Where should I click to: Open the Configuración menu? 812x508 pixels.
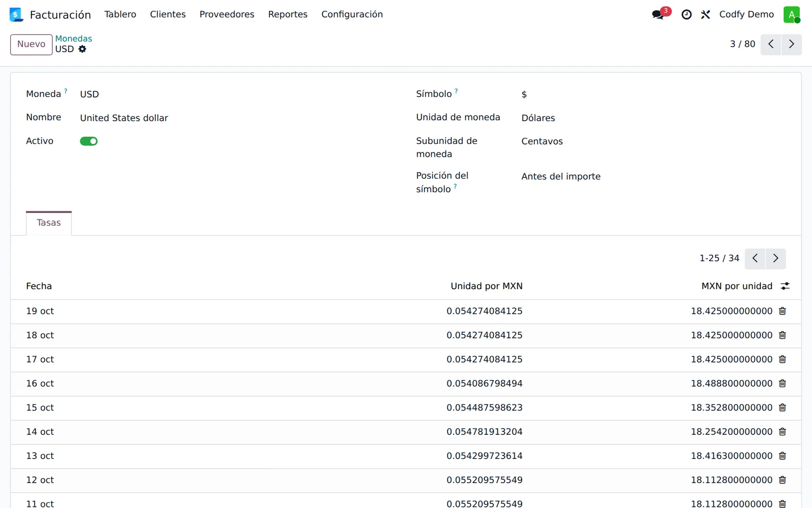(352, 14)
